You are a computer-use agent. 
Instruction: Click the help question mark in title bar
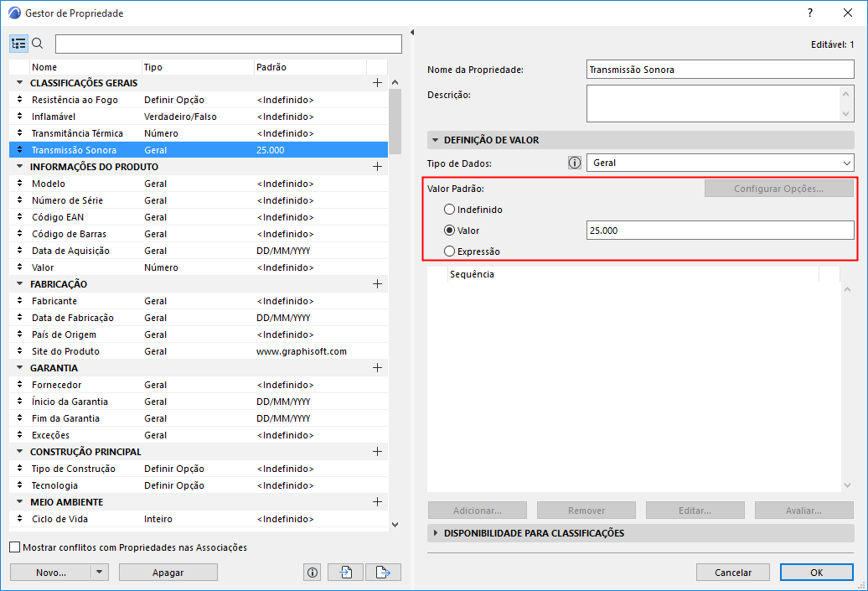pos(810,13)
